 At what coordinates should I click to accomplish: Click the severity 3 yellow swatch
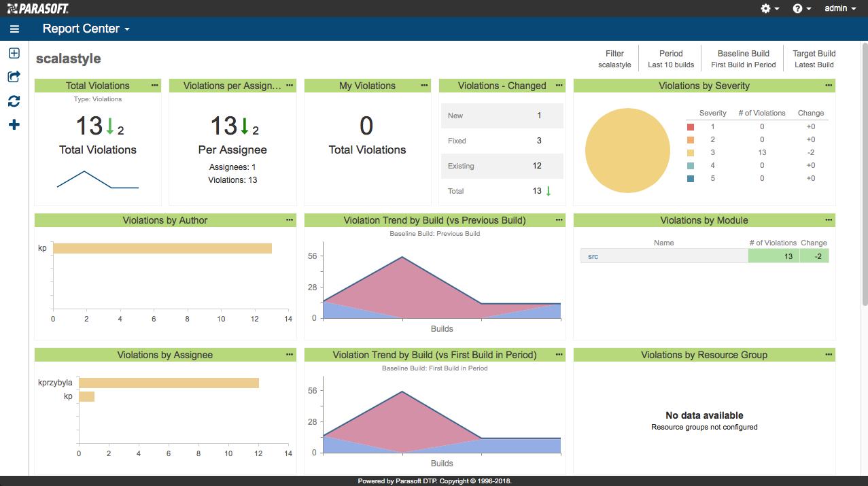coord(691,153)
